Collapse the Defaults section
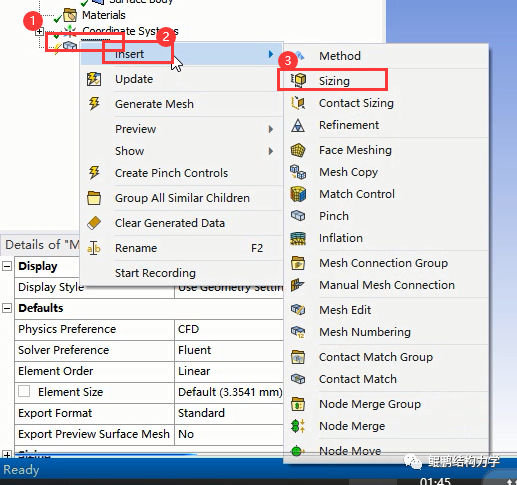 [7, 308]
